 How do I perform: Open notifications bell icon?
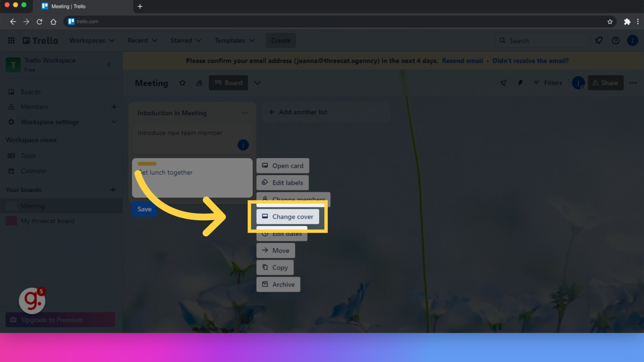pos(599,41)
